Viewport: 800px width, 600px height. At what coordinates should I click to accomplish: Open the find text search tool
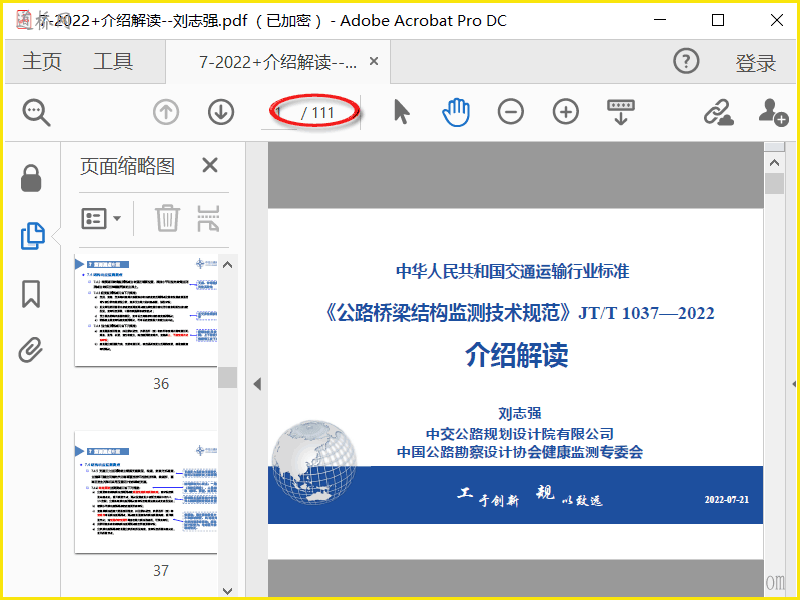[x=36, y=112]
